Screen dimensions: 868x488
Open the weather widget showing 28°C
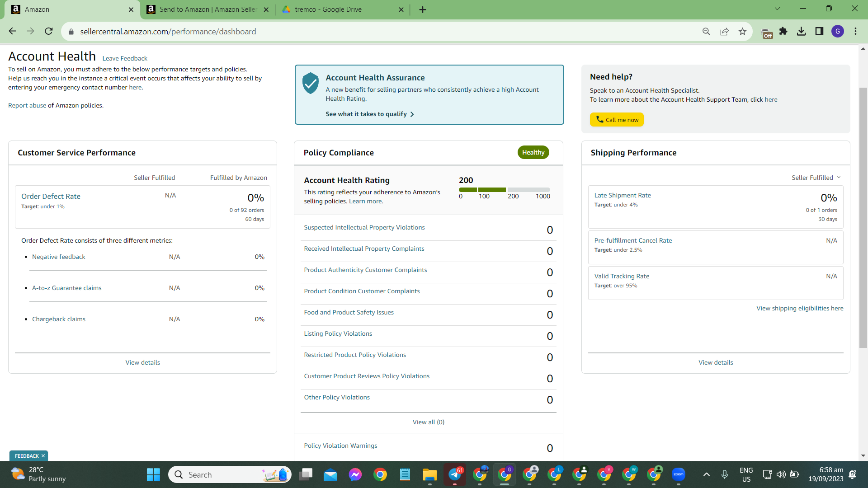[38, 474]
